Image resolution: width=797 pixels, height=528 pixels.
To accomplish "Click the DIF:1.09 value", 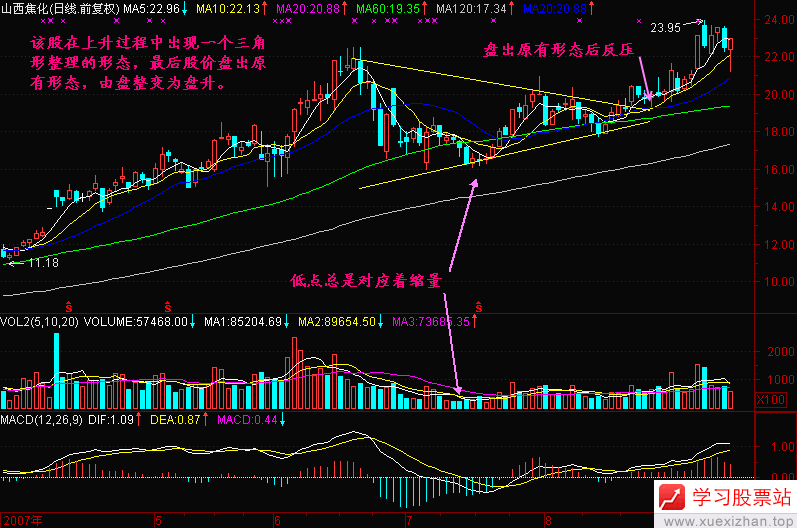I will [111, 420].
